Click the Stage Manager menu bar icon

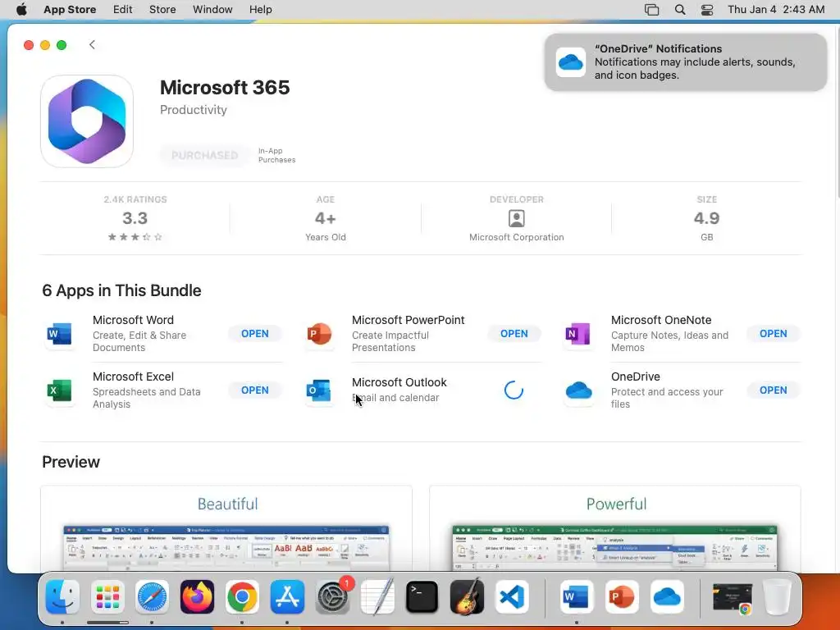click(x=651, y=10)
